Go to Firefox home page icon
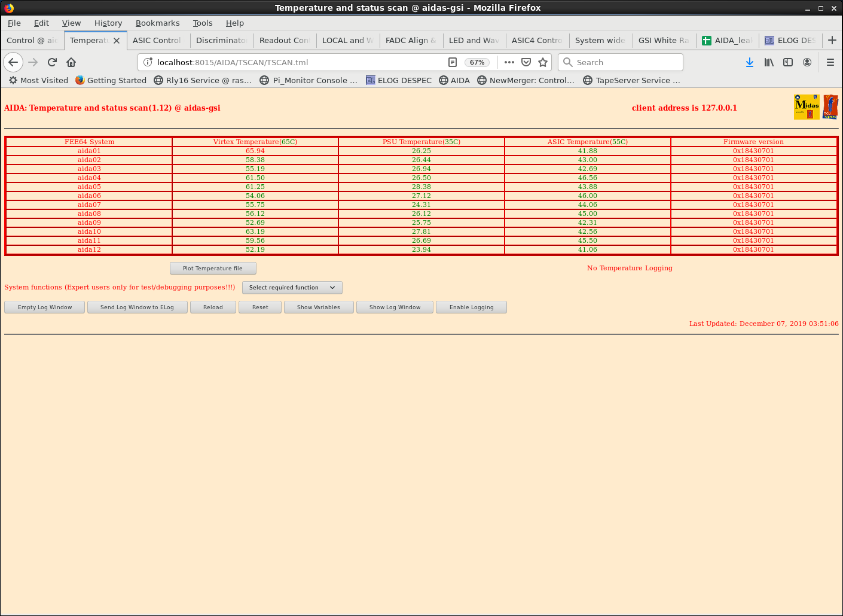 [x=71, y=62]
